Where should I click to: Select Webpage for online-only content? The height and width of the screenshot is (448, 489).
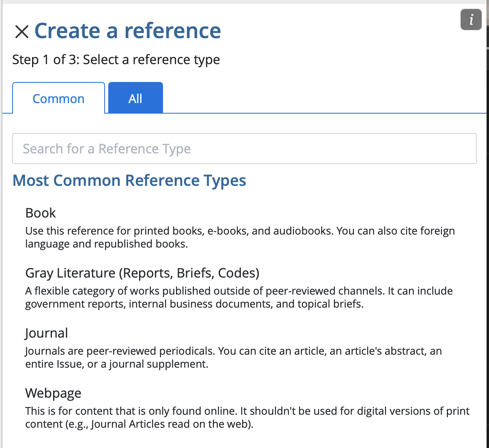coord(53,393)
